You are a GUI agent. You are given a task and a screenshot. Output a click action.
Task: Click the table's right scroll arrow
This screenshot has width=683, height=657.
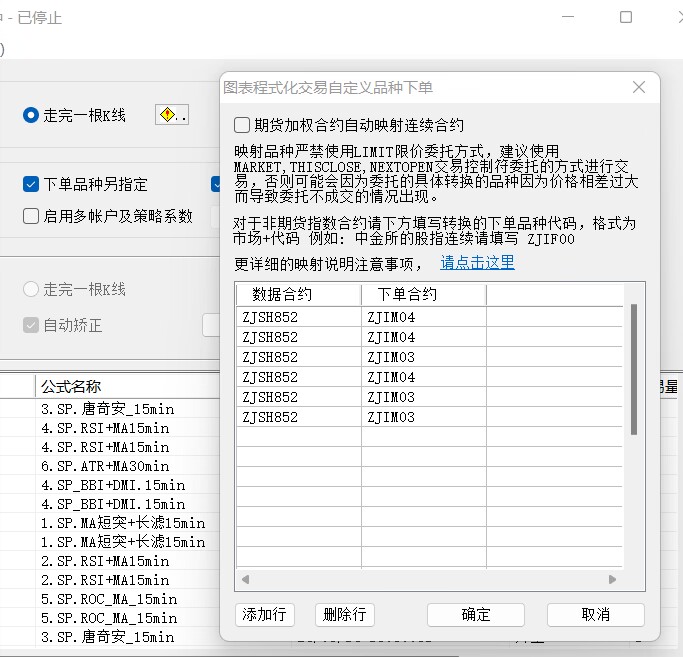pos(612,579)
